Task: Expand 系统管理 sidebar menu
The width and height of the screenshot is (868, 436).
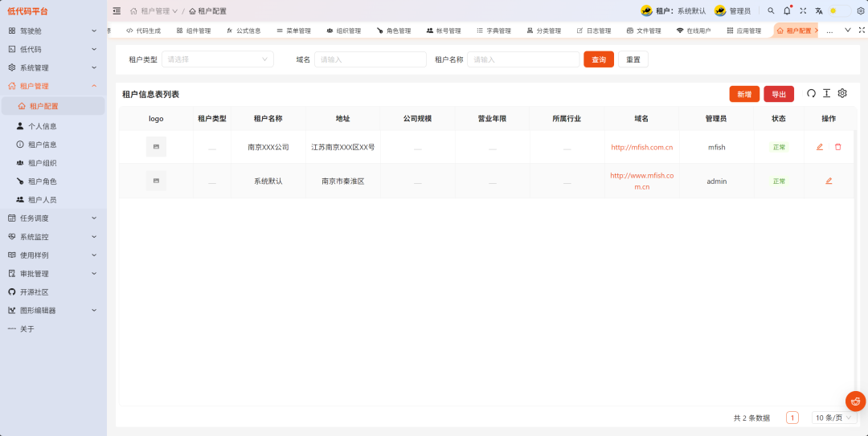Action: click(53, 67)
